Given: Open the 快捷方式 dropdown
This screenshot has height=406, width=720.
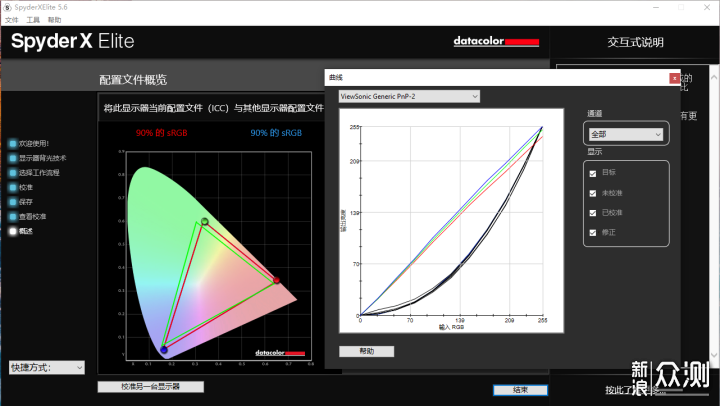Looking at the screenshot, I should tap(47, 367).
